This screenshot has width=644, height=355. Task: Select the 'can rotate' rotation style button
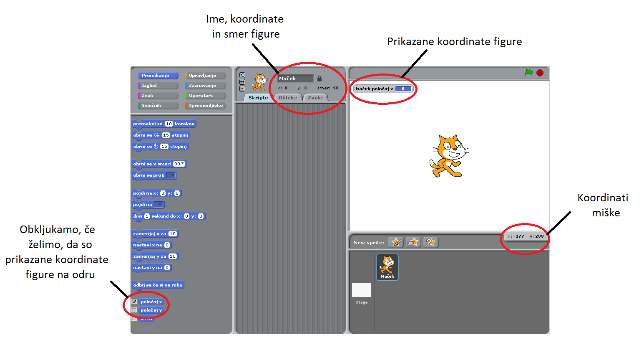[242, 76]
